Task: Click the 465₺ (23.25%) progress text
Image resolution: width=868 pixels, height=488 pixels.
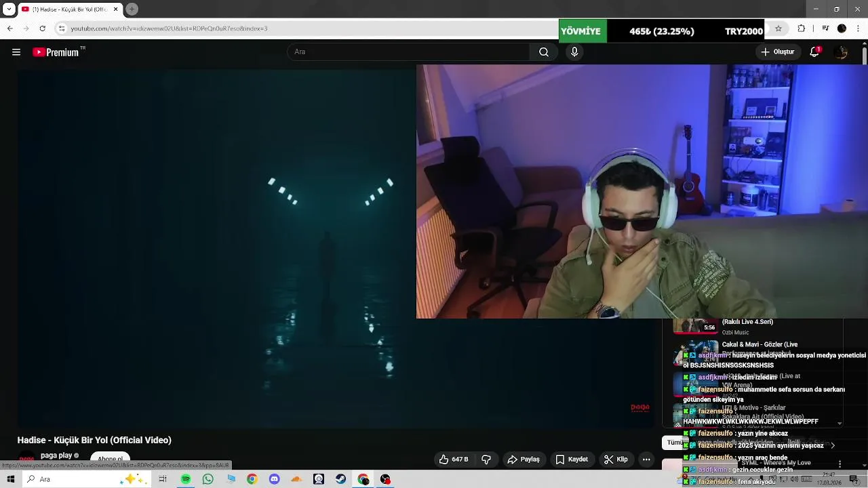Action: click(662, 31)
